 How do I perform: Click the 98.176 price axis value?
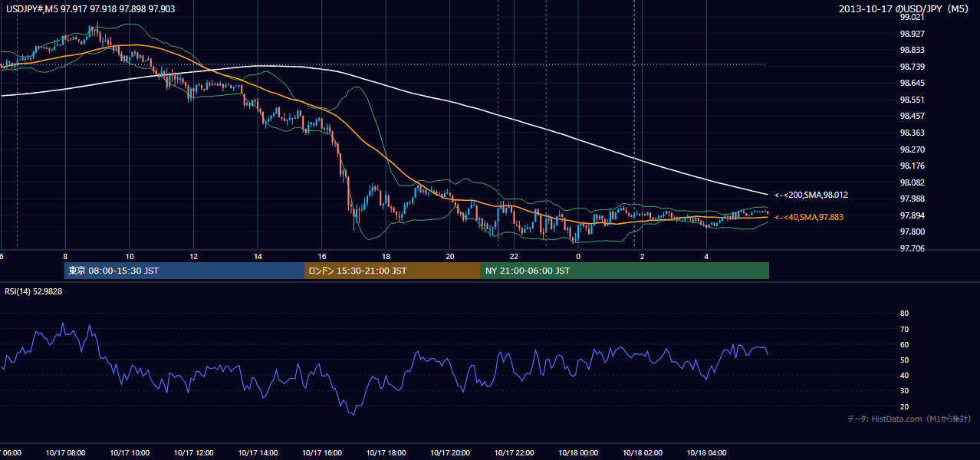[x=911, y=166]
